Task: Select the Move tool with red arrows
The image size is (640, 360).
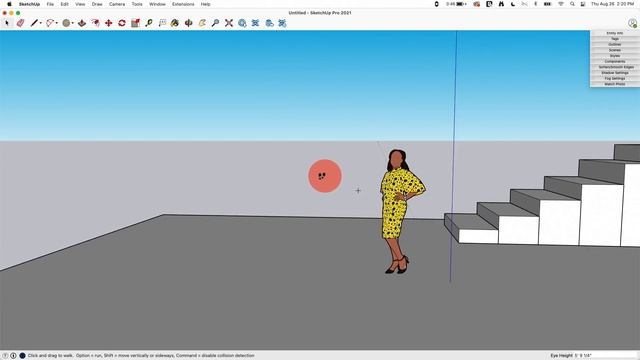Action: pyautogui.click(x=109, y=23)
